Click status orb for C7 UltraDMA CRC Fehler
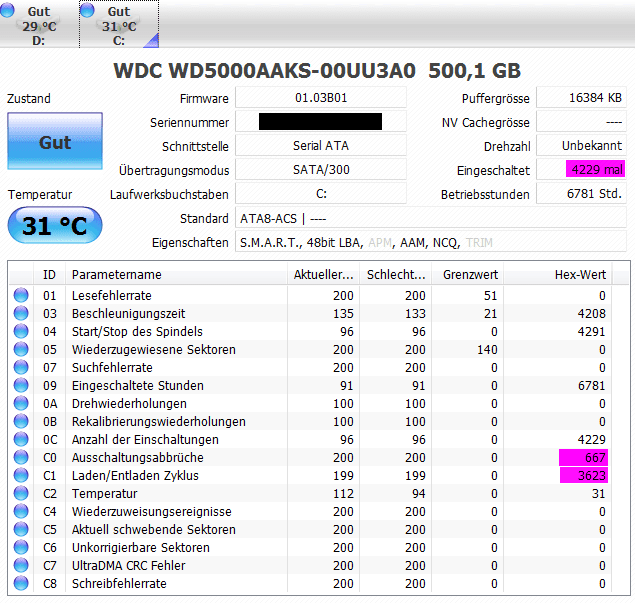Screen dimensions: 635x603 [21, 565]
